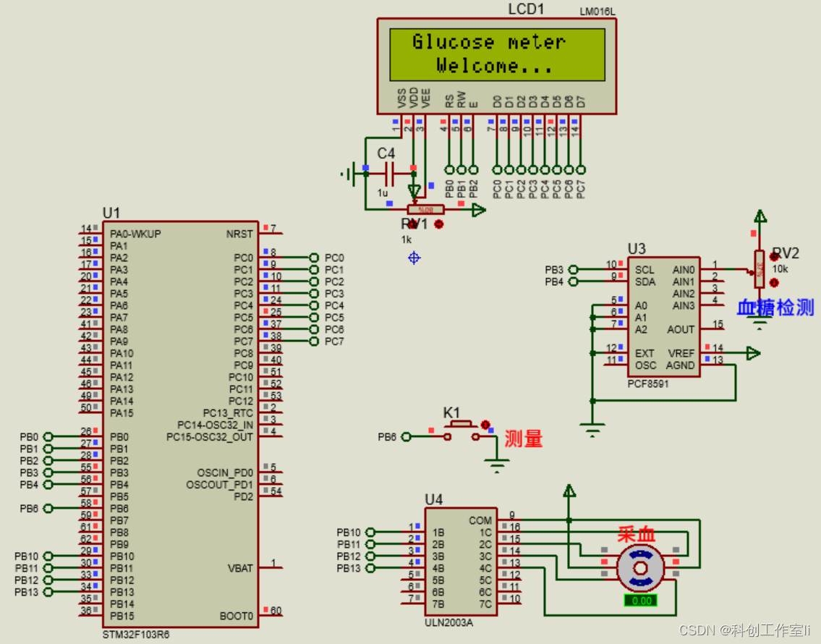Select PB0 terminal at U1 pin 26
Viewport: 821px width, 644px height.
pos(48,436)
